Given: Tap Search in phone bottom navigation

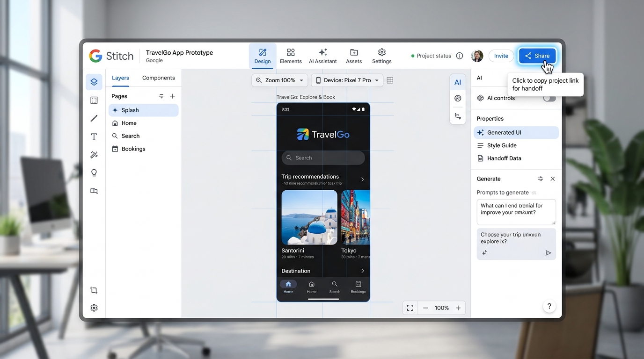Looking at the screenshot, I should [335, 287].
